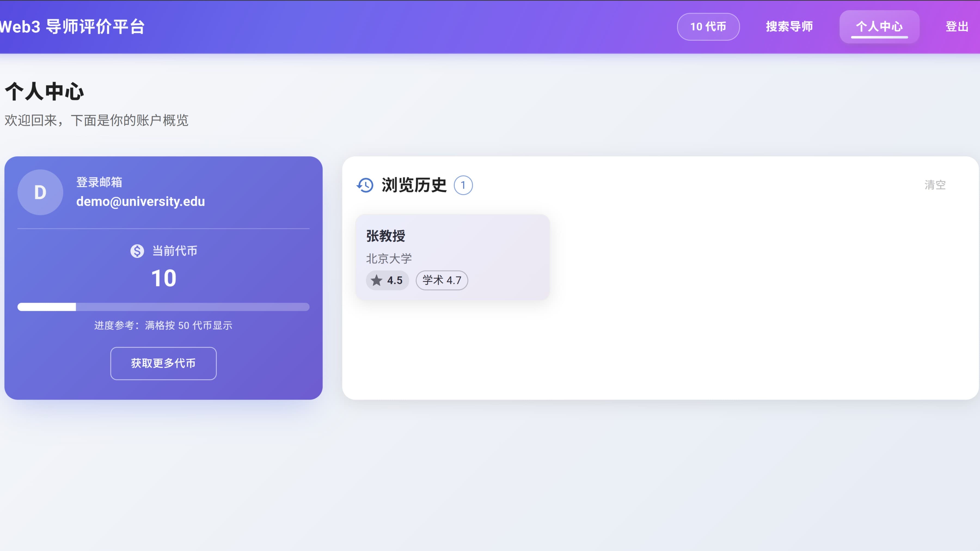Switch to the 个人中心 tab
The width and height of the screenshot is (980, 551).
pyautogui.click(x=879, y=26)
